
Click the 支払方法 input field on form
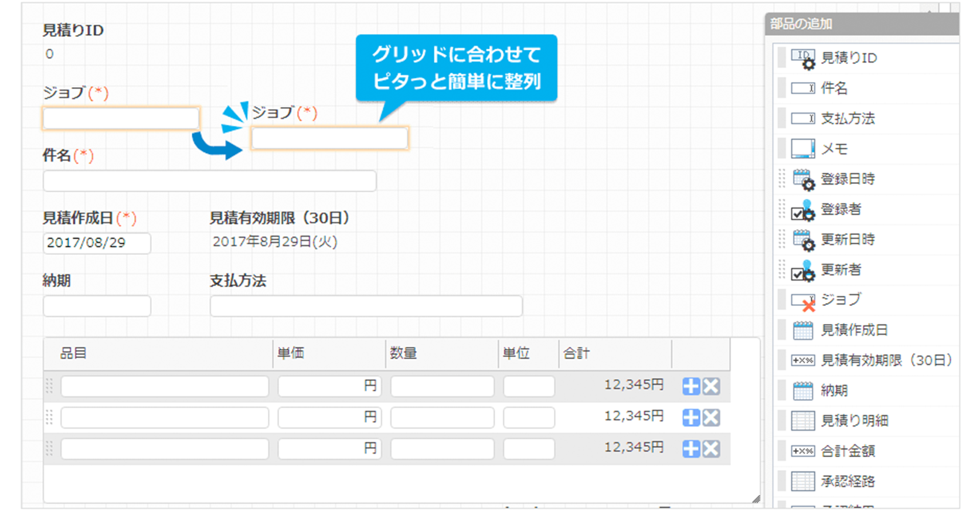coord(366,306)
